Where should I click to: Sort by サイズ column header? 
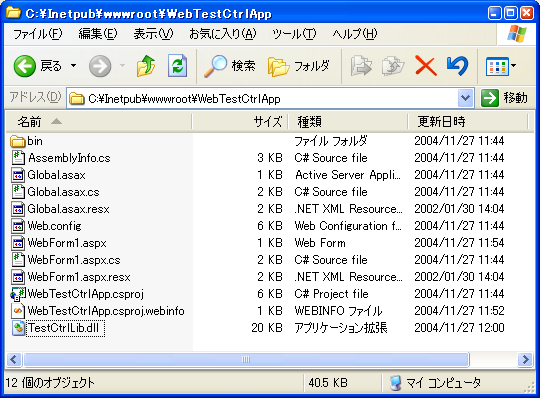(240, 122)
